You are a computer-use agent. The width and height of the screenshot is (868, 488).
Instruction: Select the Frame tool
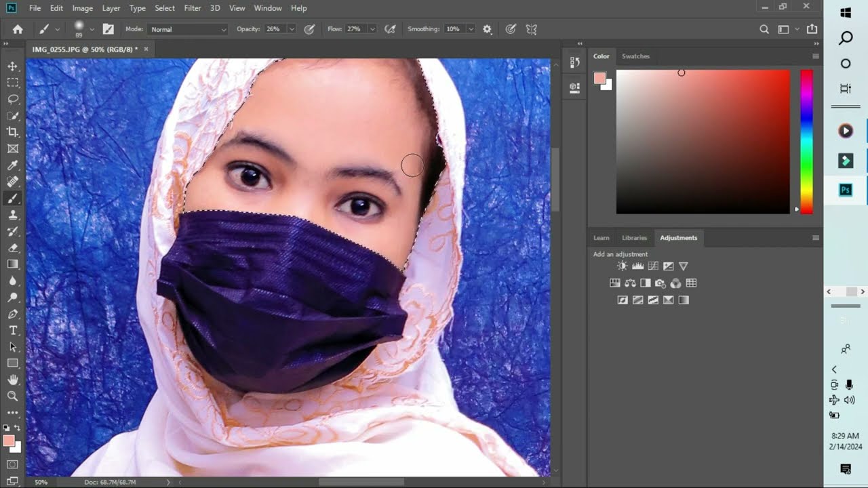(x=12, y=148)
